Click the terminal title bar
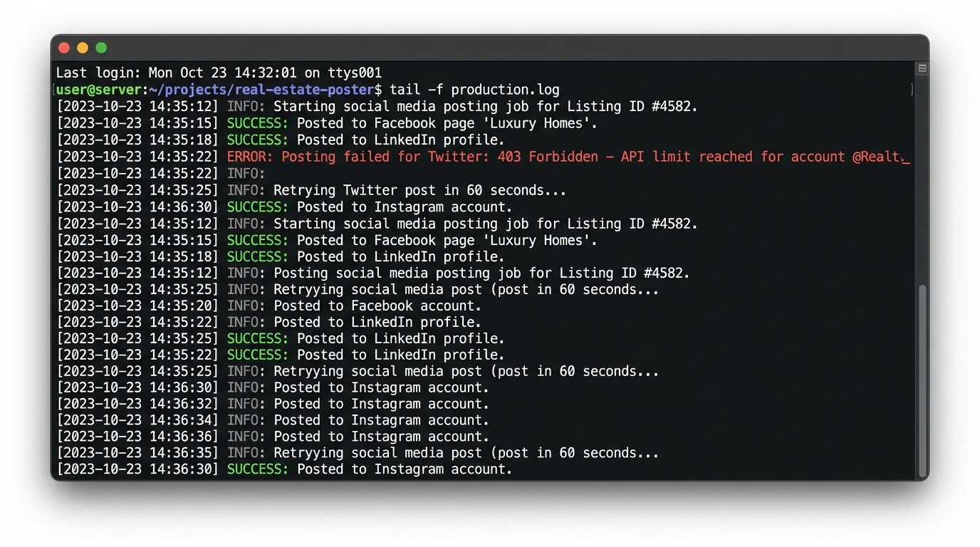Screen dimensions: 980x547 click(x=490, y=48)
